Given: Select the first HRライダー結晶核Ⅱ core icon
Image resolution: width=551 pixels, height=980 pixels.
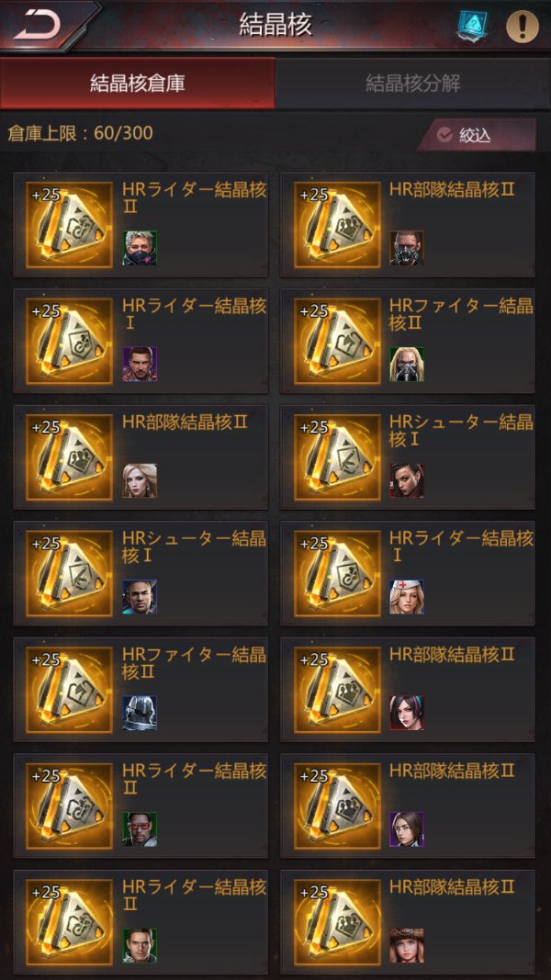Looking at the screenshot, I should pos(70,224).
